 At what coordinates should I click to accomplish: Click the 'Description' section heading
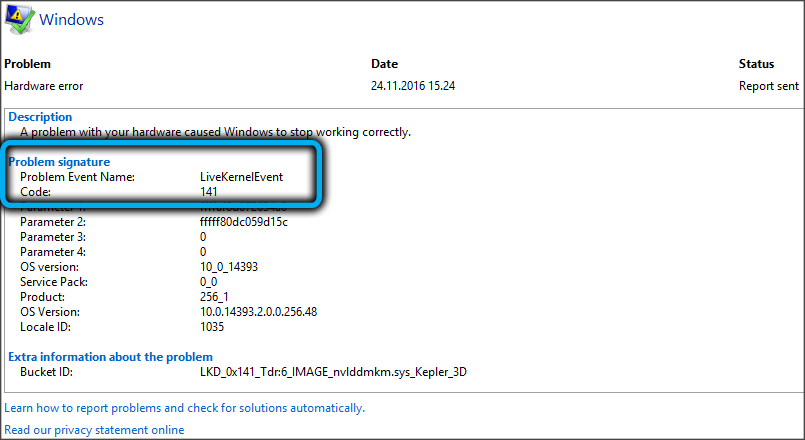tap(40, 117)
